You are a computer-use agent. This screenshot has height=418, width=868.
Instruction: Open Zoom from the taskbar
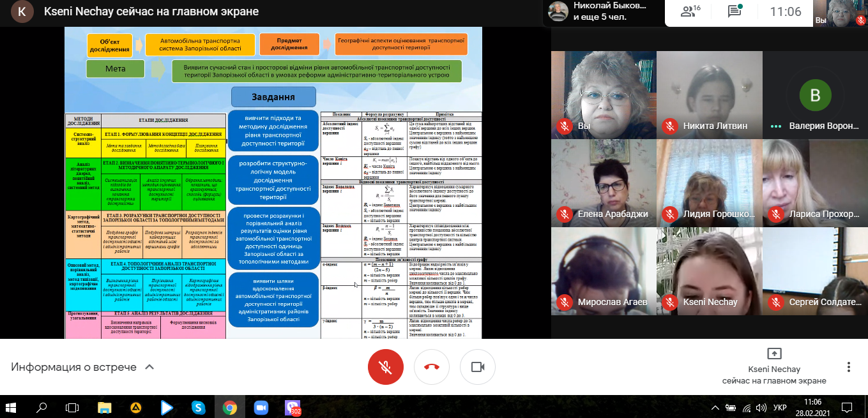261,407
